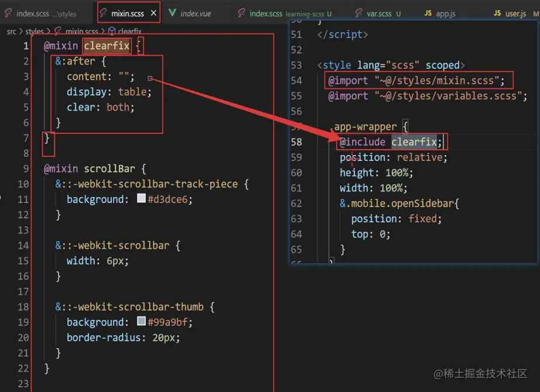Viewport: 540px width, 392px height.
Task: Click the variables.scss @import line
Action: [x=428, y=96]
